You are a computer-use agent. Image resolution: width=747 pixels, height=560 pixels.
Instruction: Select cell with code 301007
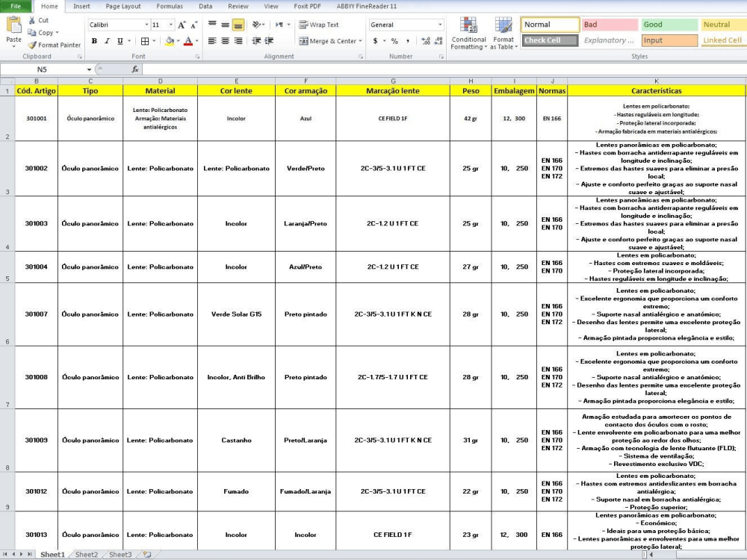pyautogui.click(x=36, y=314)
